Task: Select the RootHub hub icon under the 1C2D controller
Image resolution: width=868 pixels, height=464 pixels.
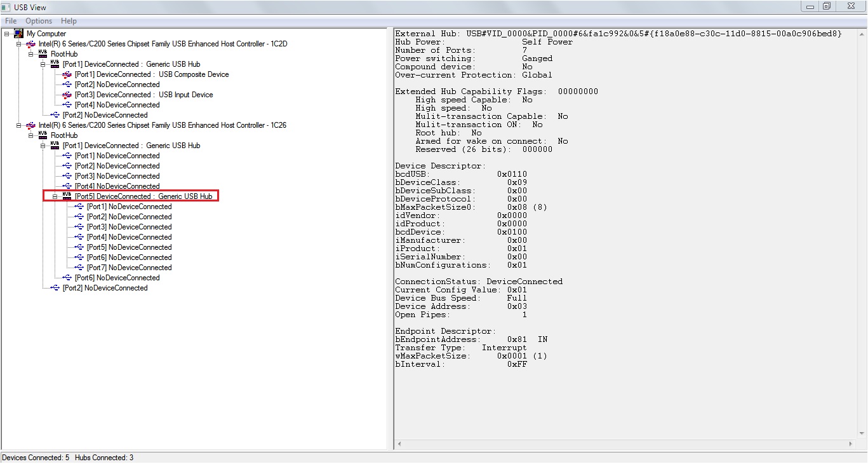Action: point(42,53)
